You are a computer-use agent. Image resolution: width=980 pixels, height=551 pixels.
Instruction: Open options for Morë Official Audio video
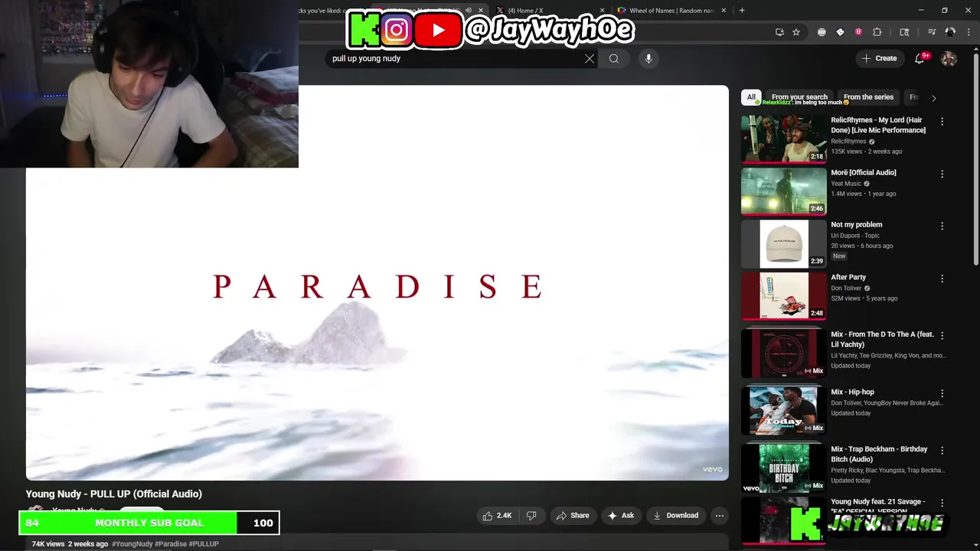(x=942, y=174)
